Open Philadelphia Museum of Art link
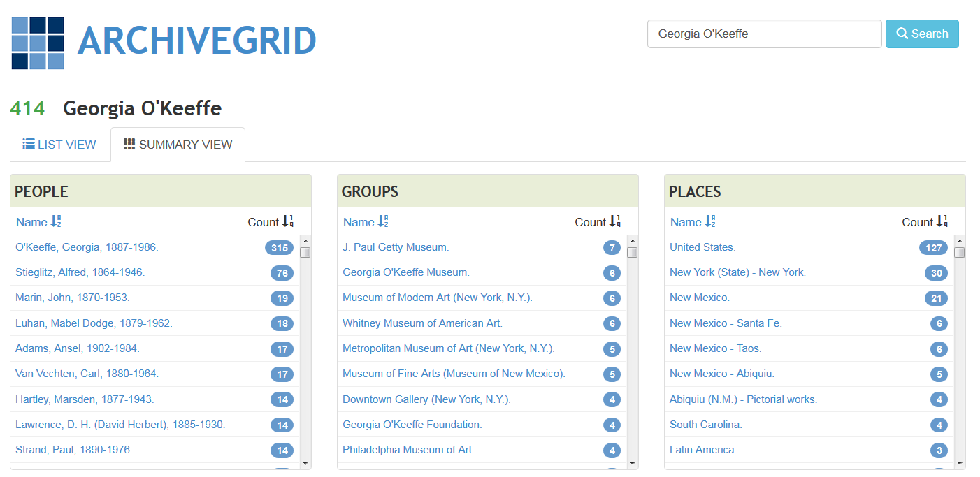This screenshot has width=980, height=477. coord(408,450)
